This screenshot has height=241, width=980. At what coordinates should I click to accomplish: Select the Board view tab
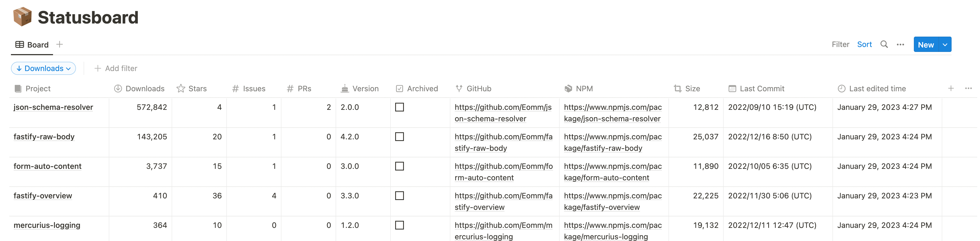(32, 45)
